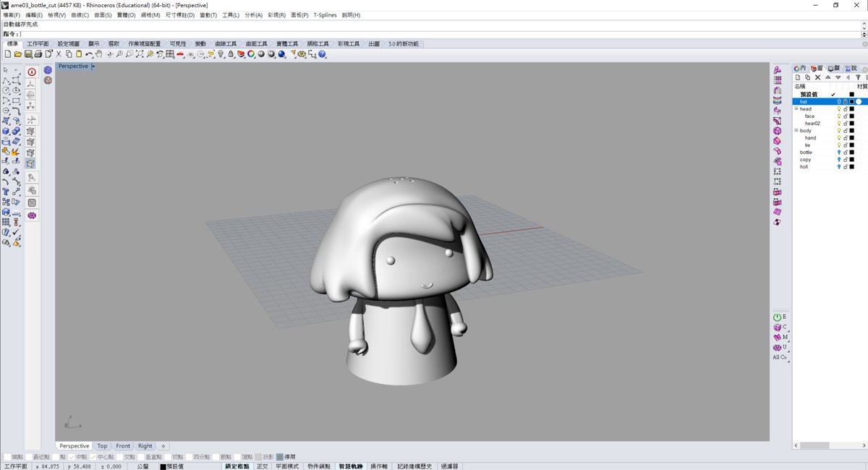
Task: Toggle 物件鎖點 osnap status button
Action: [318, 466]
